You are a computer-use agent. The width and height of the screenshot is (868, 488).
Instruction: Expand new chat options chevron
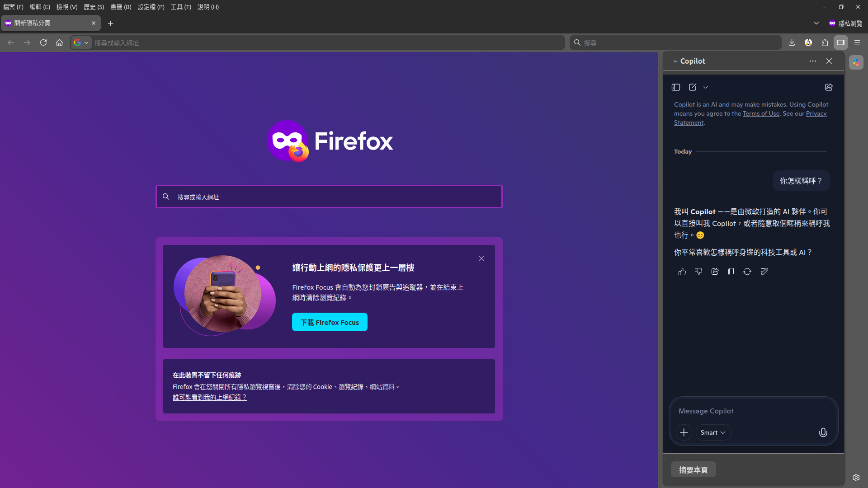tap(706, 87)
